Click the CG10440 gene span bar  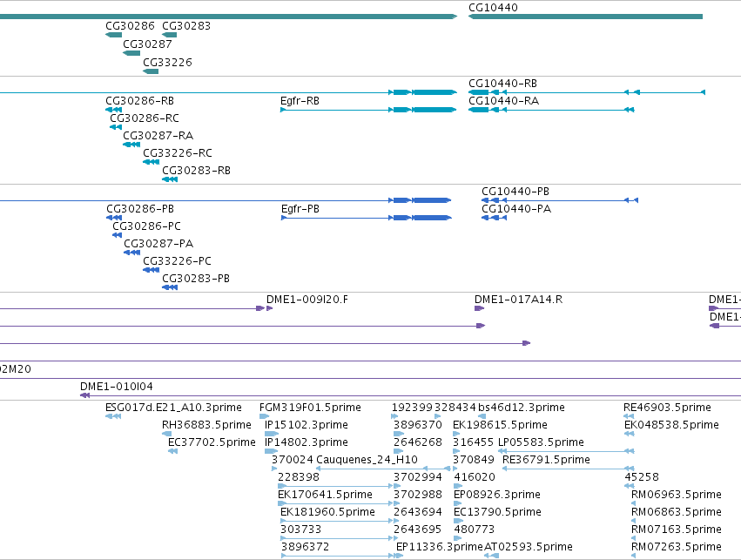[x=585, y=17]
